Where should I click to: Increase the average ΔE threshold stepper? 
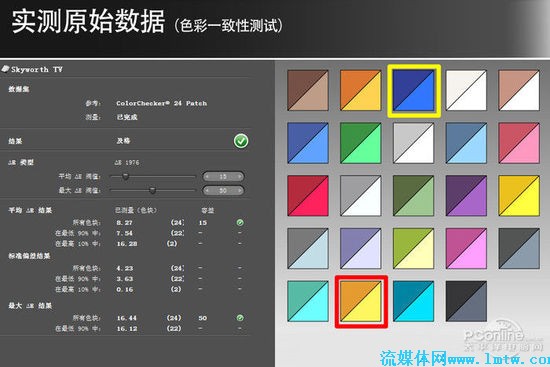[239, 176]
